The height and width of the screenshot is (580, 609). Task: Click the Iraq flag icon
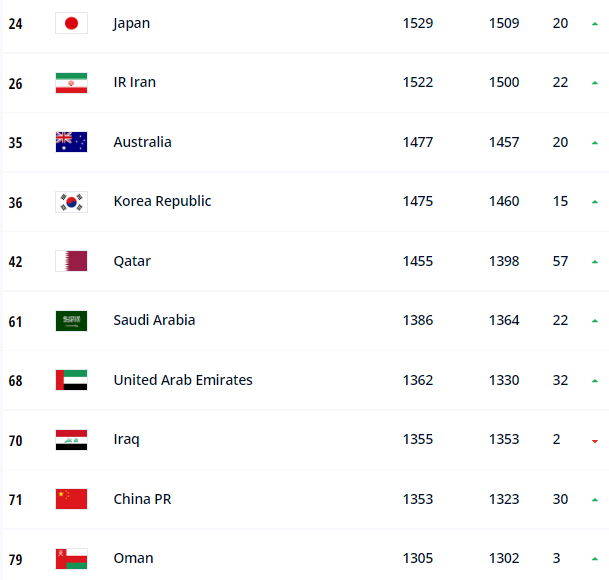tap(71, 440)
